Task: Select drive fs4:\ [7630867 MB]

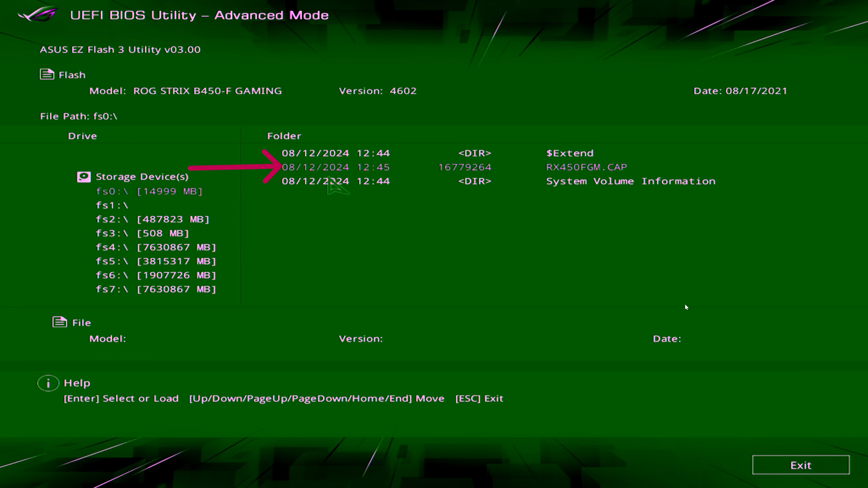Action: tap(156, 247)
